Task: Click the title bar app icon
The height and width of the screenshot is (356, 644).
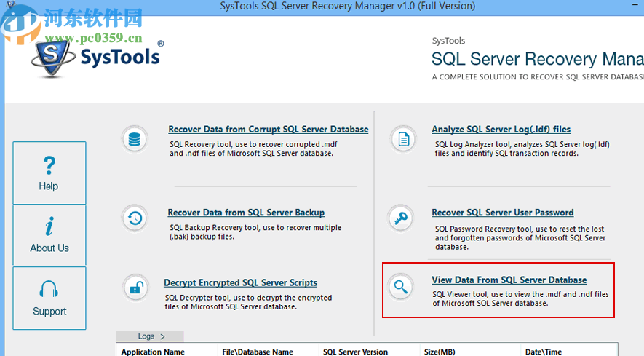Action: (11, 4)
